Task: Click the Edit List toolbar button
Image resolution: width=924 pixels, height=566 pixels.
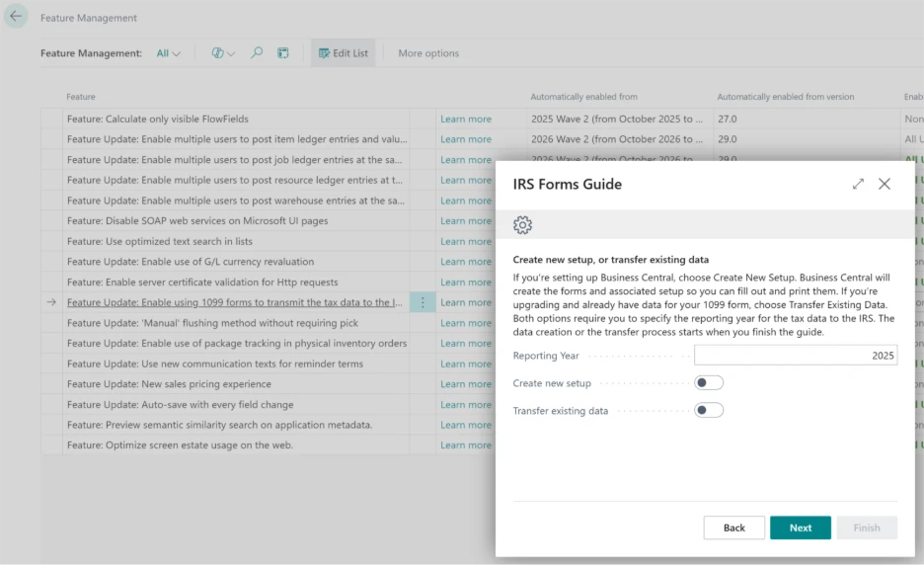Action: pos(343,53)
